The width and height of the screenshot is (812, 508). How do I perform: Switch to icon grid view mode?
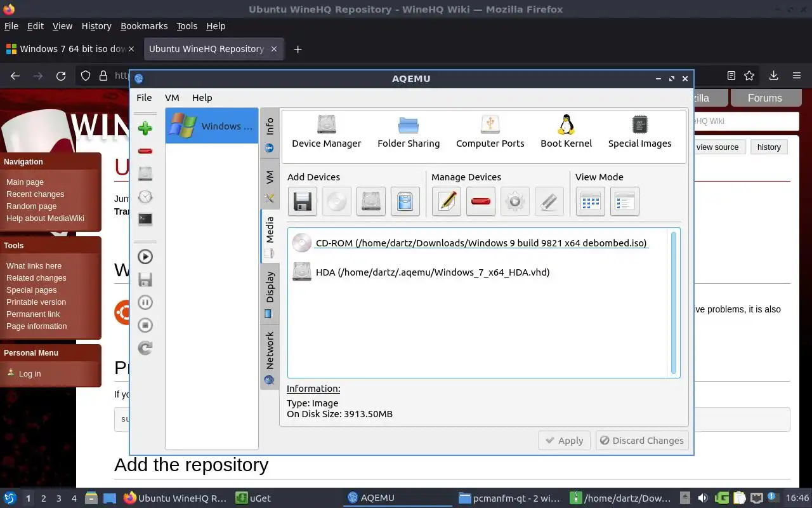tap(590, 202)
